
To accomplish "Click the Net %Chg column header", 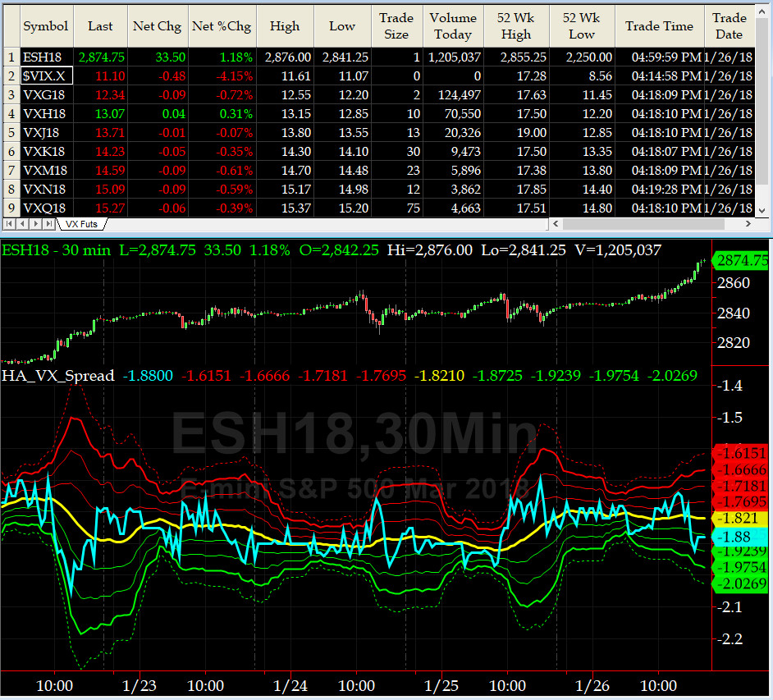I will (x=222, y=26).
